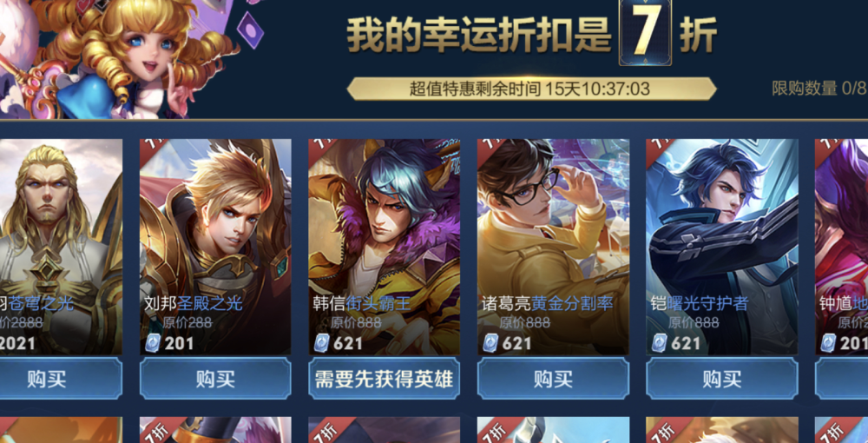868x443 pixels.
Task: Click the coupon icon beside 201 price
Action: [153, 343]
